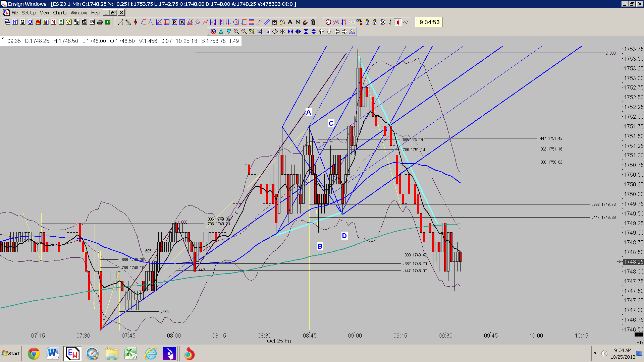
Task: Toggle the line chart style button
Action: tap(406, 22)
